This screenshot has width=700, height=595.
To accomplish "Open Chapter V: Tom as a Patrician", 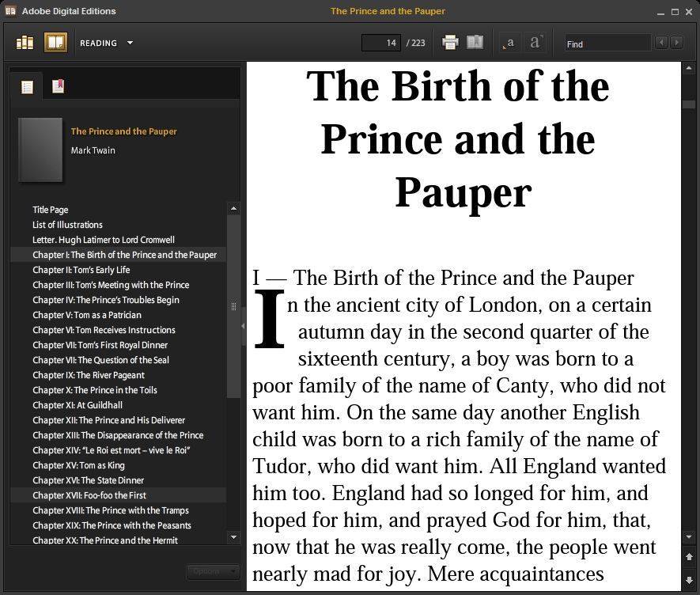I will (x=86, y=315).
